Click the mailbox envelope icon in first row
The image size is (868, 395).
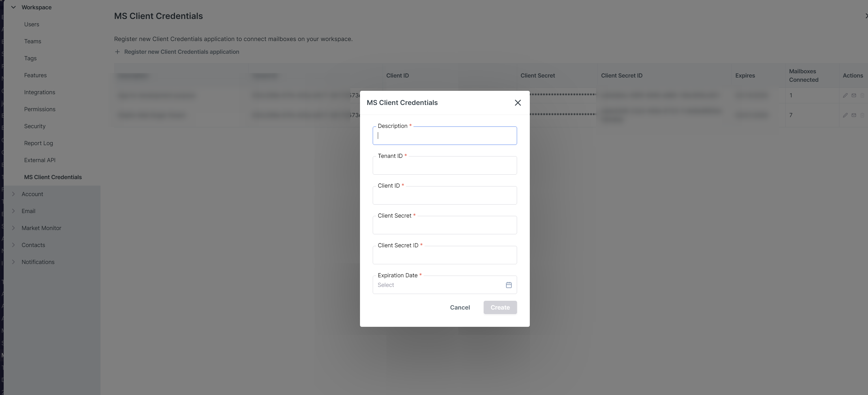tap(854, 96)
